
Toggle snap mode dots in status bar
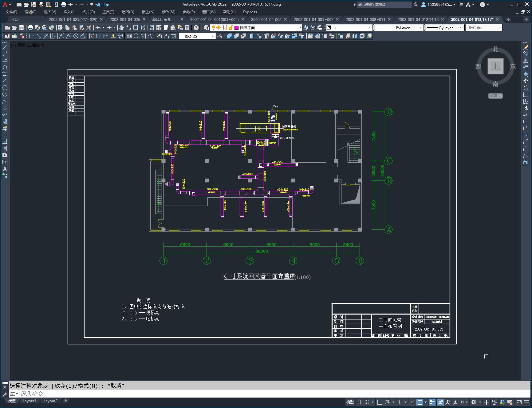(367, 402)
